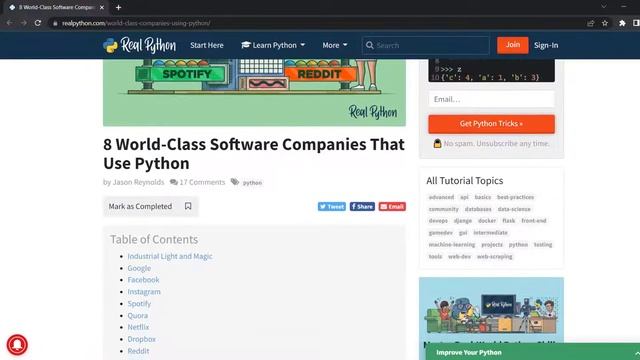Screen dimensions: 640x360
Task: Jump to the Netflix section
Action: point(138,327)
